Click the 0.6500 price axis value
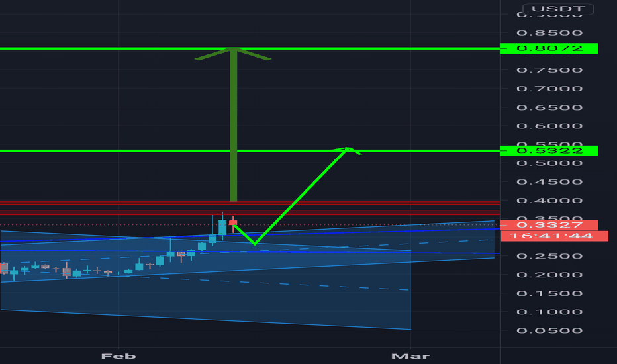 click(x=549, y=108)
